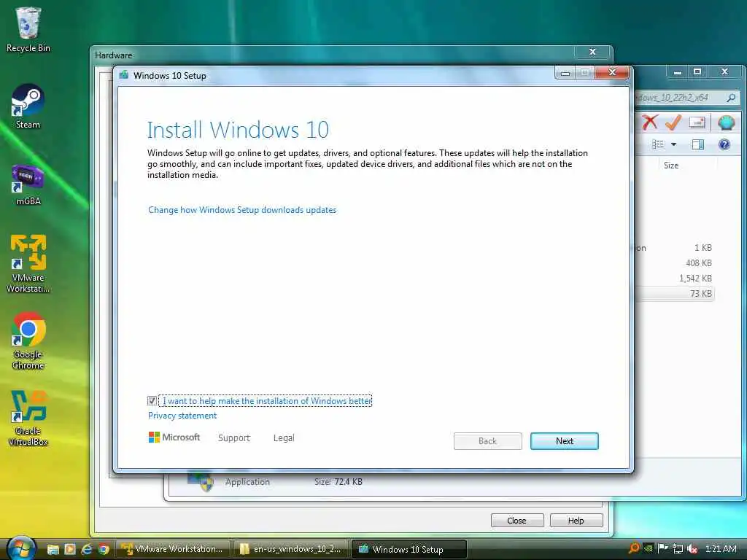Uncheck 'I want to help make installation better'
Screen dimensions: 747x560
(x=152, y=401)
